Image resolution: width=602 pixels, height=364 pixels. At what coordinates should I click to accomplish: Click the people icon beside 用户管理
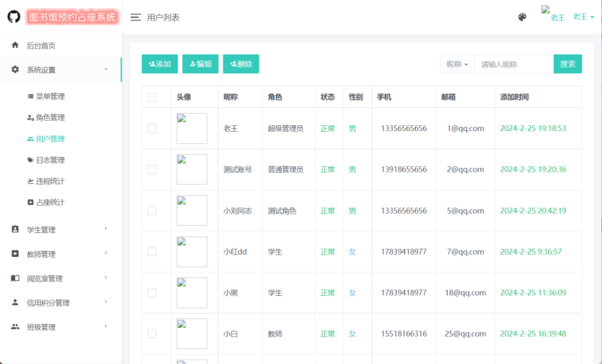(x=30, y=139)
